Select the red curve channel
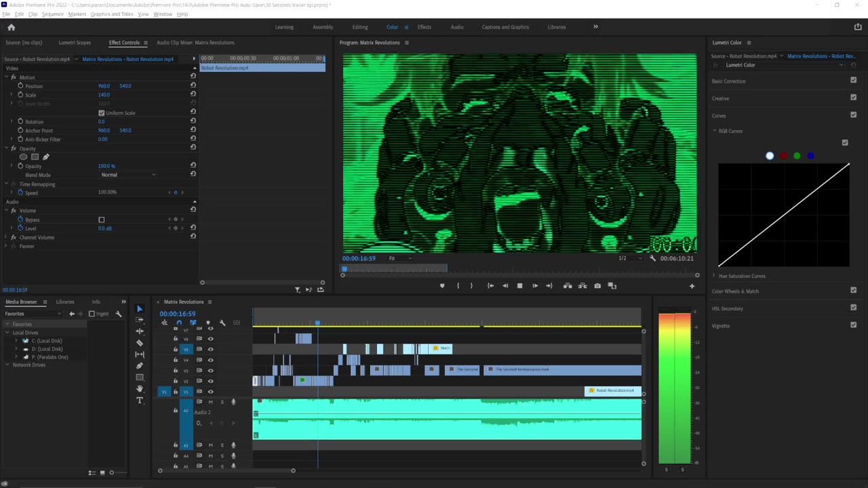 (783, 156)
